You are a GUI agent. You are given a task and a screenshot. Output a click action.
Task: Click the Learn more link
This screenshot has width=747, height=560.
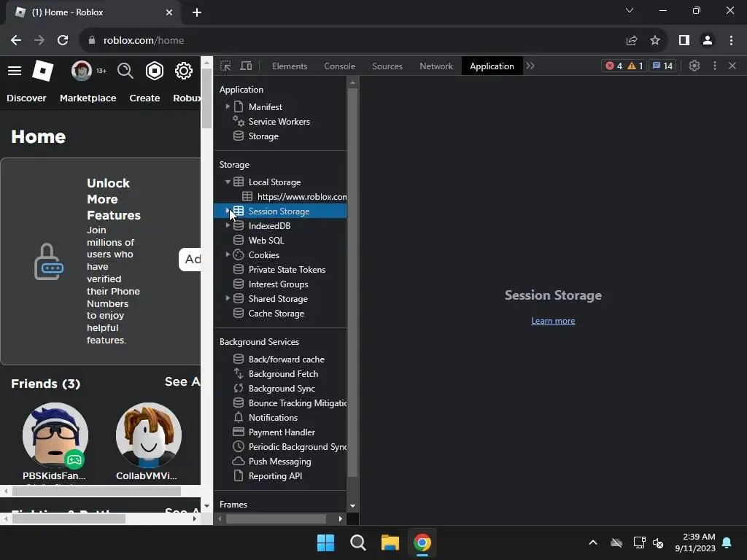(x=553, y=321)
